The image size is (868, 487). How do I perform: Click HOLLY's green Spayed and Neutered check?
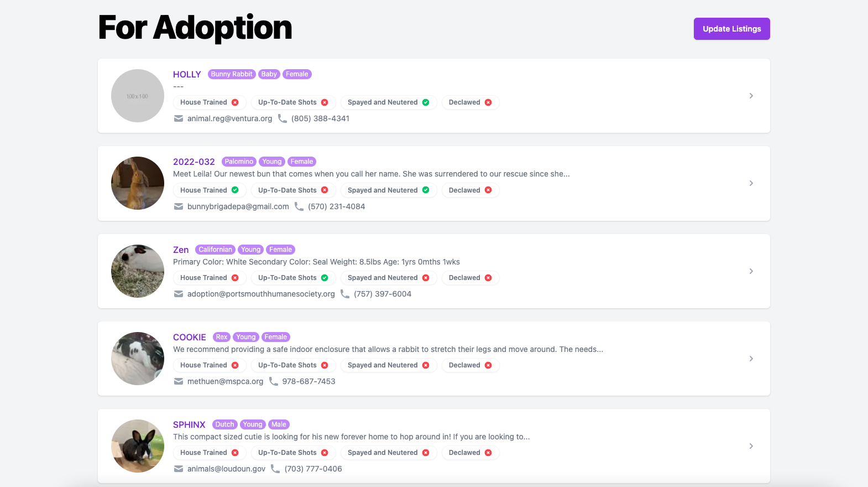(x=426, y=102)
